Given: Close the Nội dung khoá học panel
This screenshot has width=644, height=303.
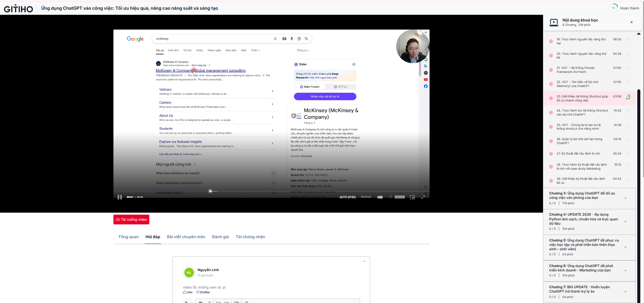Looking at the screenshot, I should click(631, 22).
